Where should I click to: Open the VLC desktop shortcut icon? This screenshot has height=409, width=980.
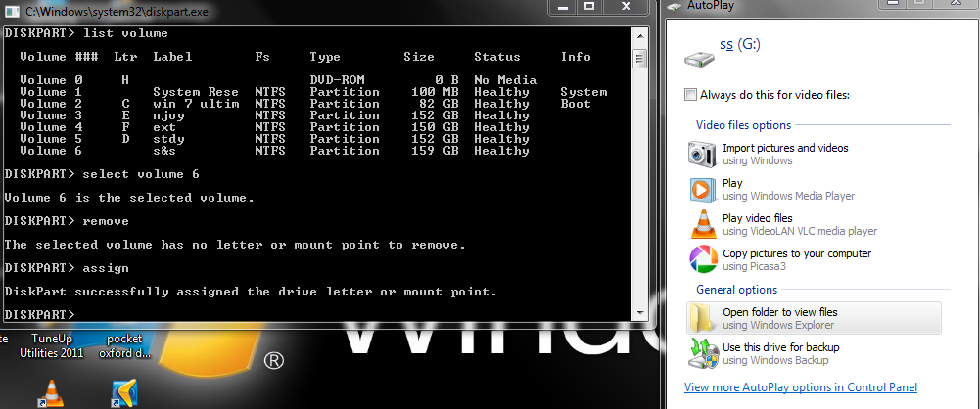51,394
